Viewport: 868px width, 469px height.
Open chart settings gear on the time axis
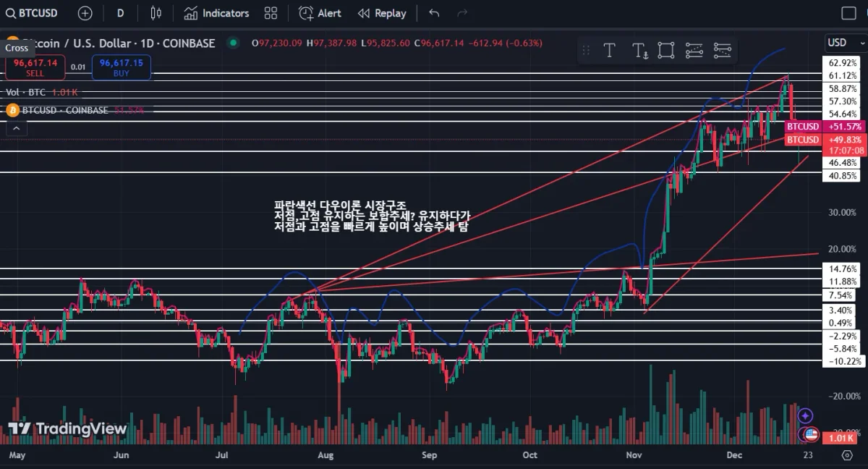pos(846,455)
